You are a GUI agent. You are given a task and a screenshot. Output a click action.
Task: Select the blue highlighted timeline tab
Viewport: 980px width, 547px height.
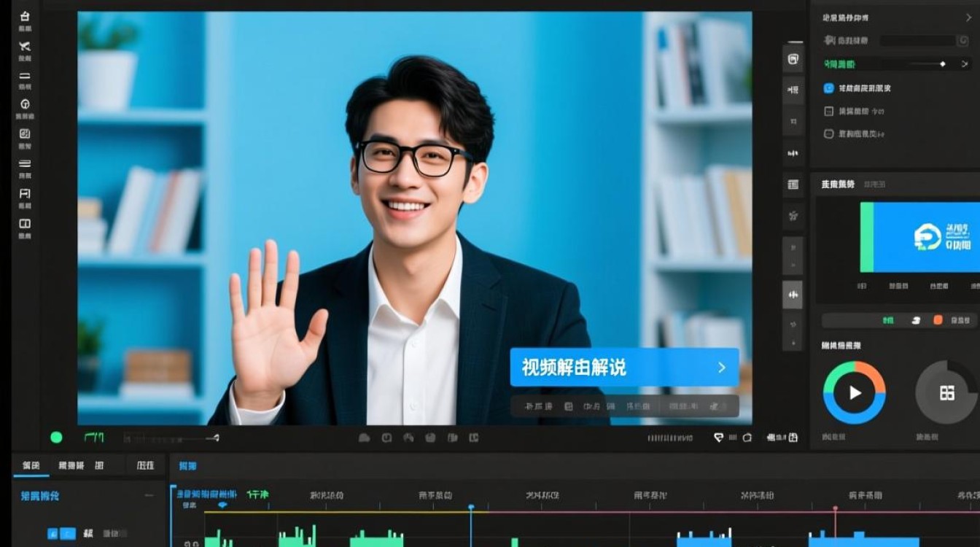tap(187, 465)
